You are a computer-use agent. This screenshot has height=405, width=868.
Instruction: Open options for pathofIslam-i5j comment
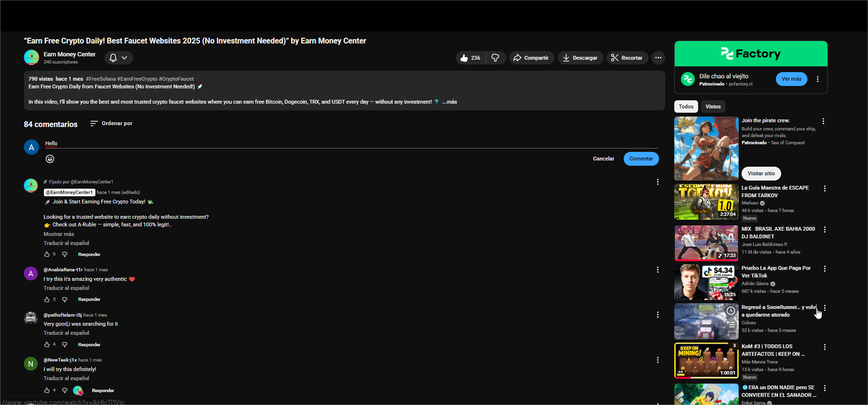click(658, 315)
